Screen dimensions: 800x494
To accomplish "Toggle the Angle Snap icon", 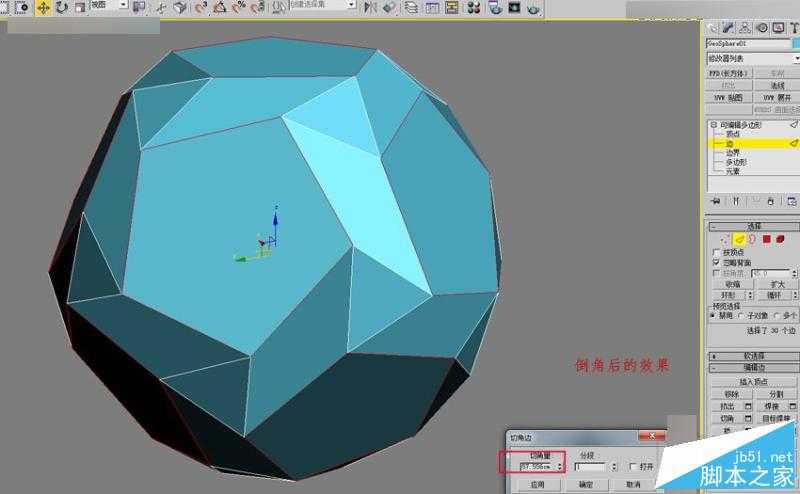I will click(220, 7).
